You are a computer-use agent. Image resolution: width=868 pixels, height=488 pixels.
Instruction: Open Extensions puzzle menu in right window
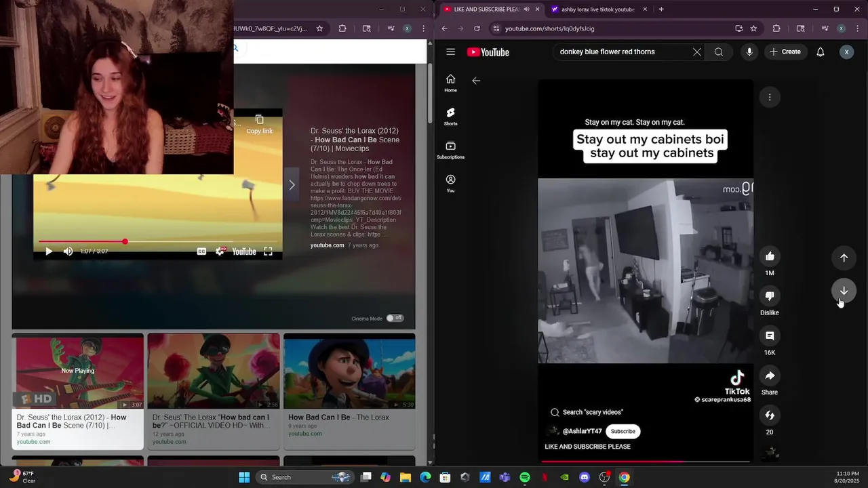click(776, 28)
